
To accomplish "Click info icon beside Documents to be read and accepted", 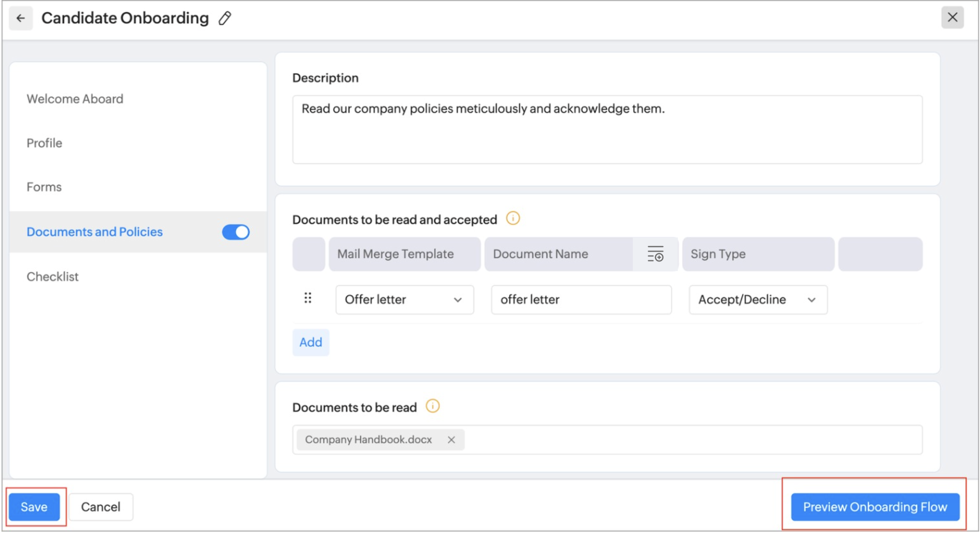I will pyautogui.click(x=513, y=219).
